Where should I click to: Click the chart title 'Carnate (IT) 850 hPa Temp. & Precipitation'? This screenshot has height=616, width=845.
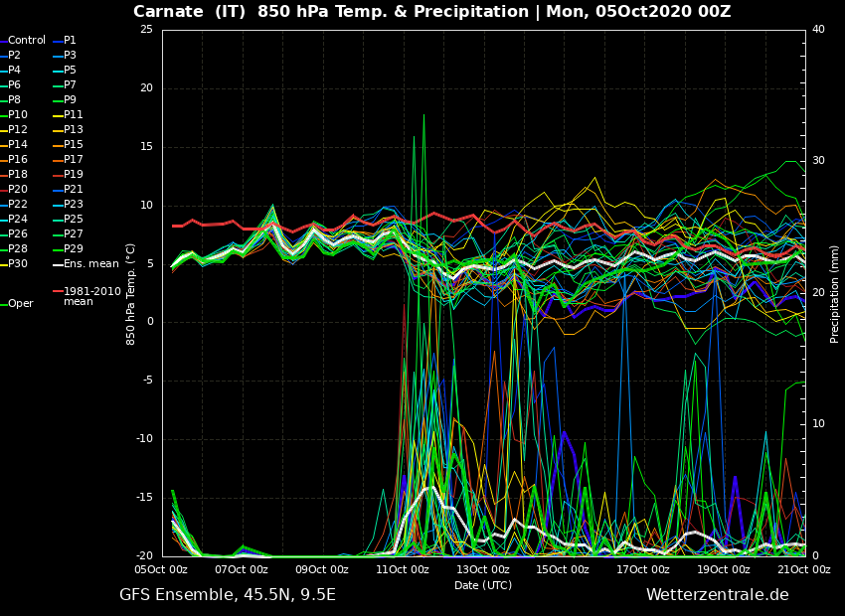point(331,12)
